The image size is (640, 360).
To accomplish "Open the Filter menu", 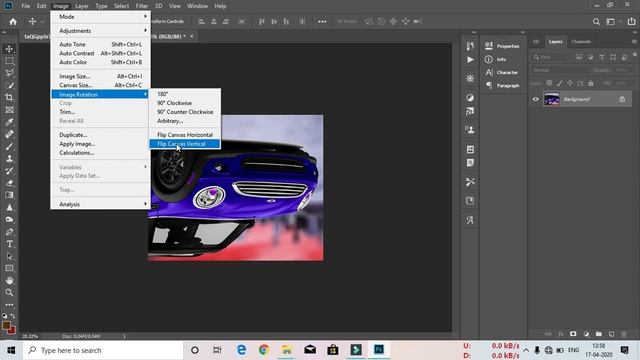I will 142,6.
